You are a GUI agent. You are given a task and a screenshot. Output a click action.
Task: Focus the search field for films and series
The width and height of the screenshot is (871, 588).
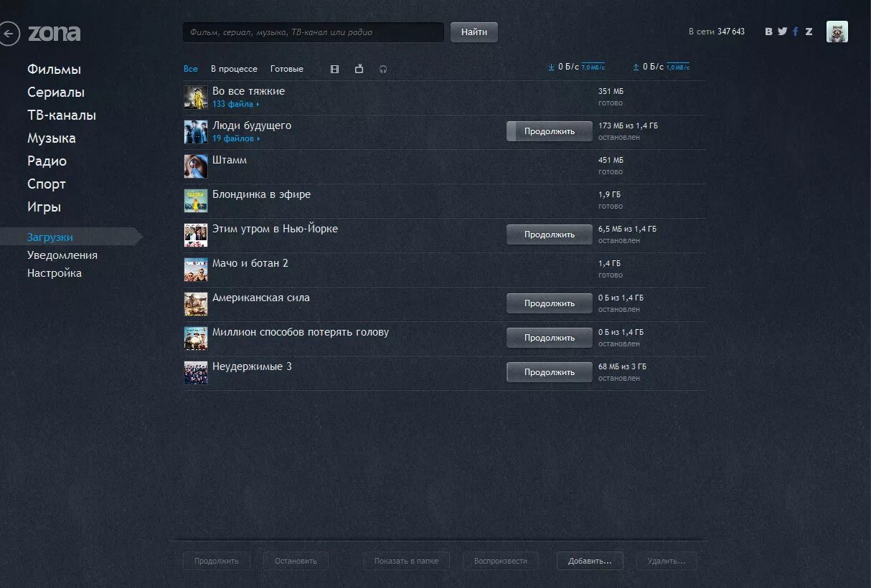(x=314, y=32)
